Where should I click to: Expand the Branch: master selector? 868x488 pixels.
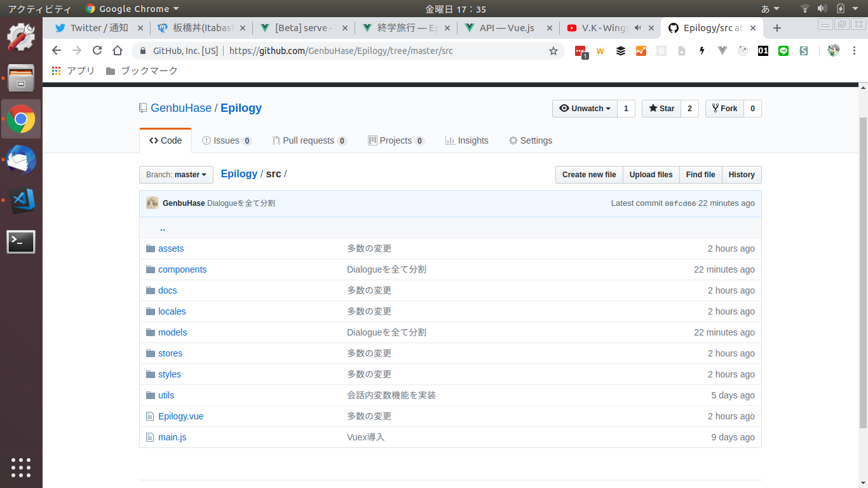176,175
